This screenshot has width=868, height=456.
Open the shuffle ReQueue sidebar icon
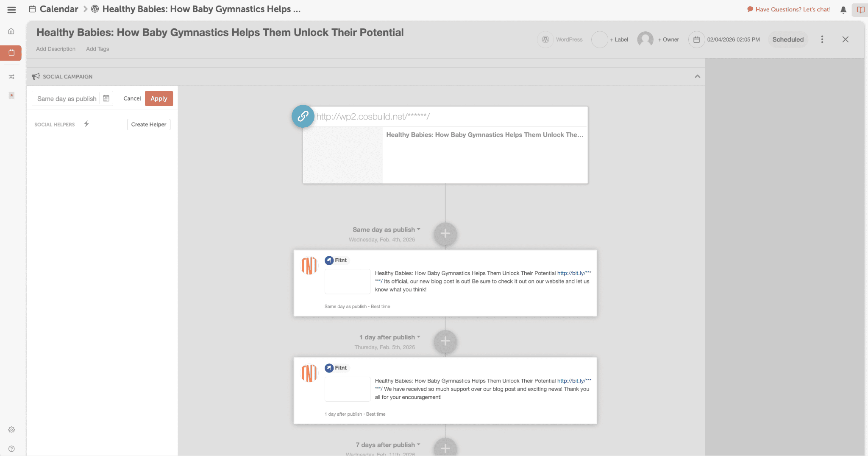[11, 77]
